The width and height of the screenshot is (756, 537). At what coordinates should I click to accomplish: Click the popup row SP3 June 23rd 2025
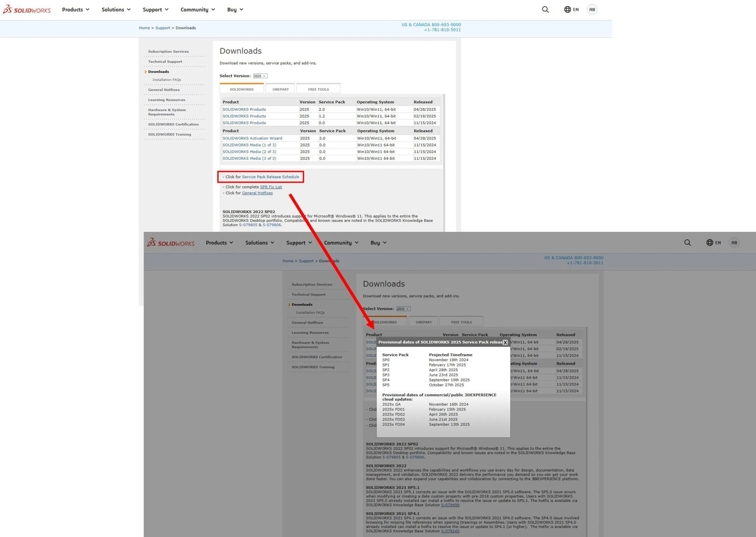point(420,375)
